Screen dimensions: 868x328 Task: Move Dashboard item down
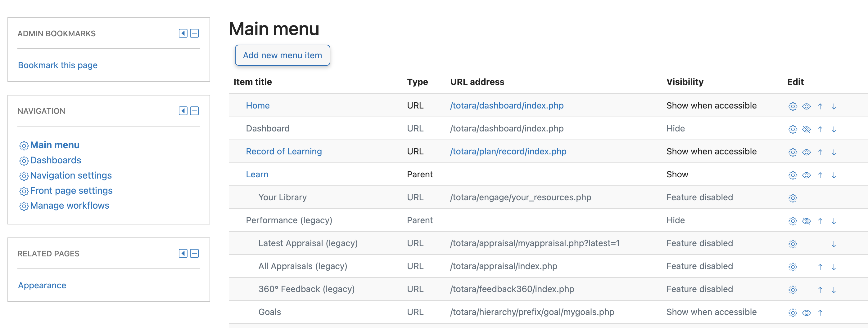[x=834, y=129]
